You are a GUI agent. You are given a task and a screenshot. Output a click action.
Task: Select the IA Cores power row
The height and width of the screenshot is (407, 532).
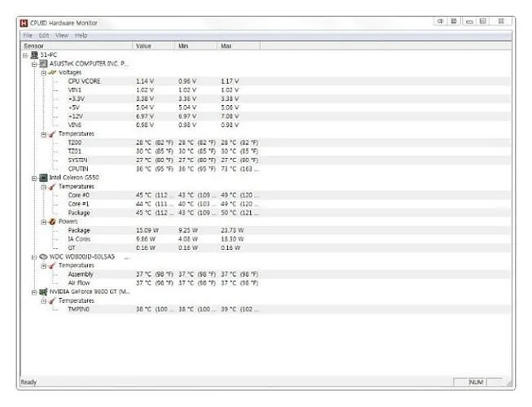point(266,239)
